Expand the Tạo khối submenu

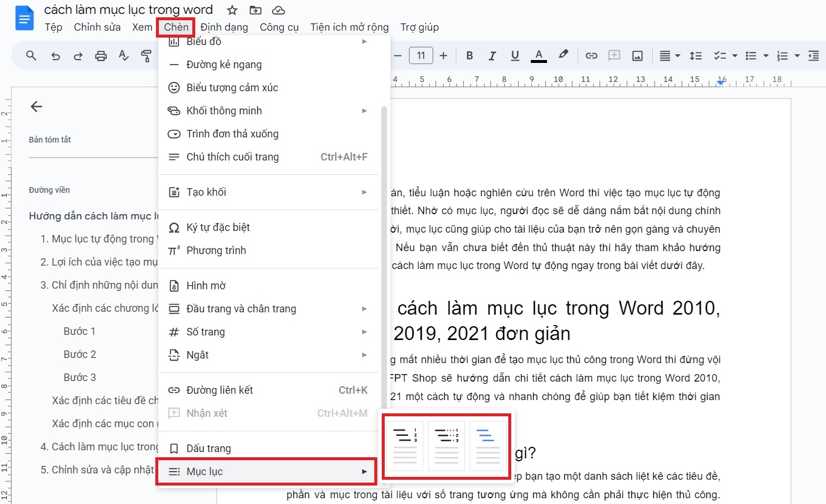click(269, 192)
